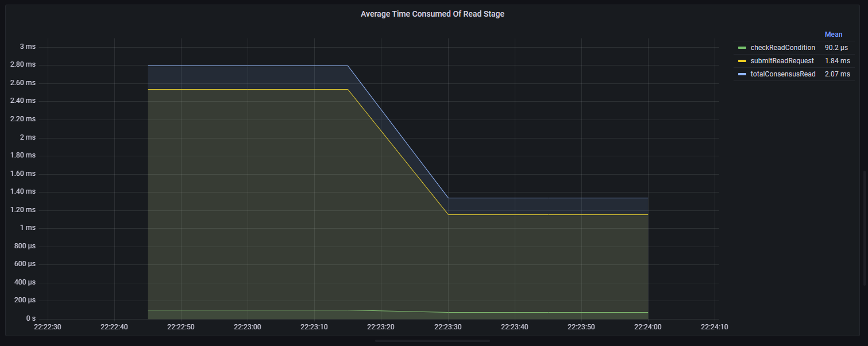Click the 3 ms y-axis label
868x346 pixels.
(x=28, y=46)
